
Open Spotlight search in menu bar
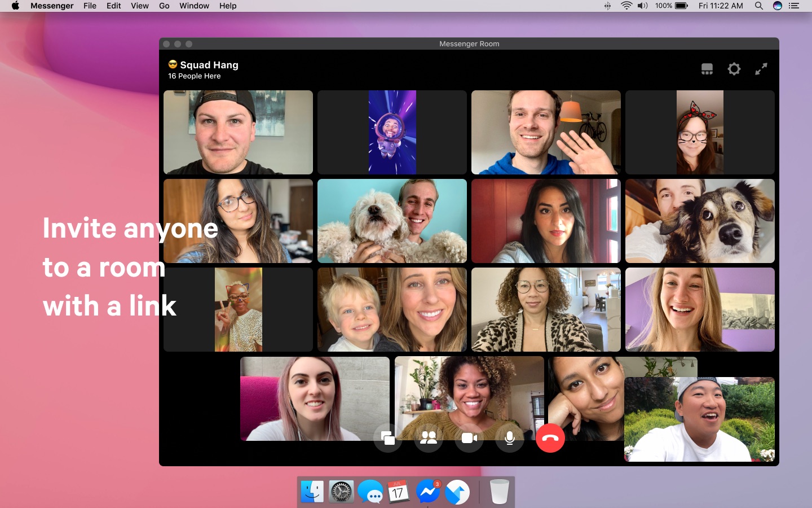pos(759,6)
